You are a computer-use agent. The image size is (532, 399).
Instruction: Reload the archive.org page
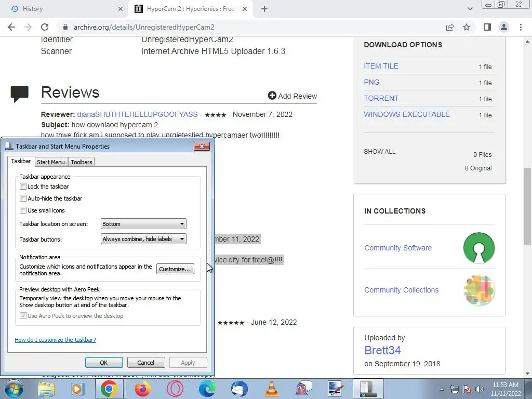(45, 27)
